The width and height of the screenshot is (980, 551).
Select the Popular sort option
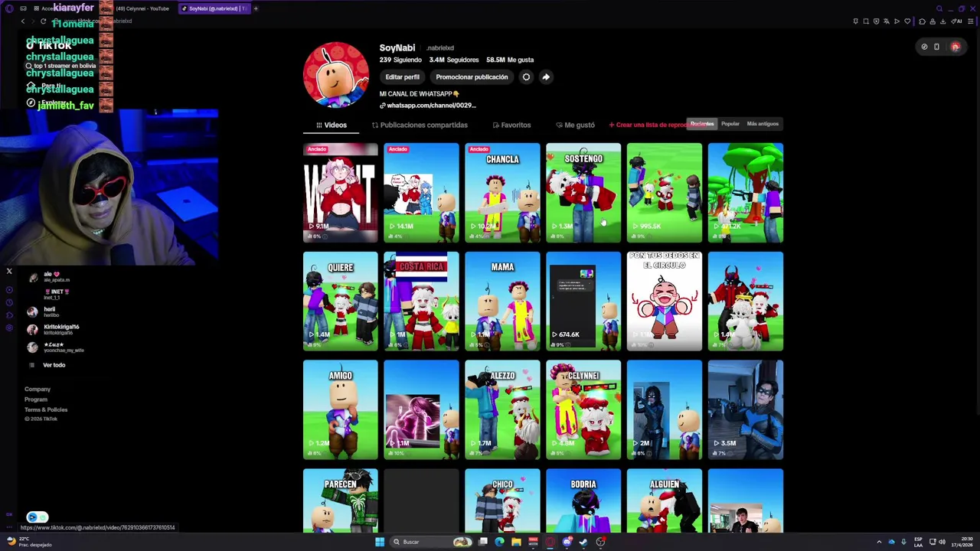pyautogui.click(x=730, y=124)
